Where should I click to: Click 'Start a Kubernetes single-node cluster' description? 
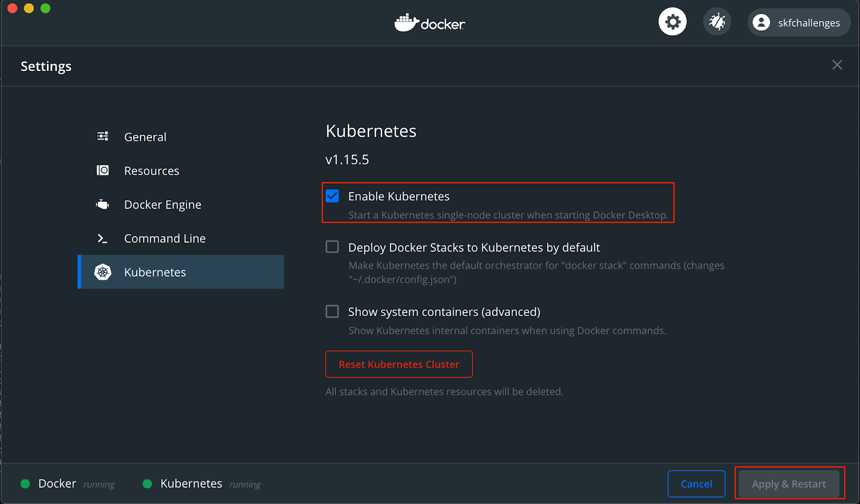coord(508,215)
